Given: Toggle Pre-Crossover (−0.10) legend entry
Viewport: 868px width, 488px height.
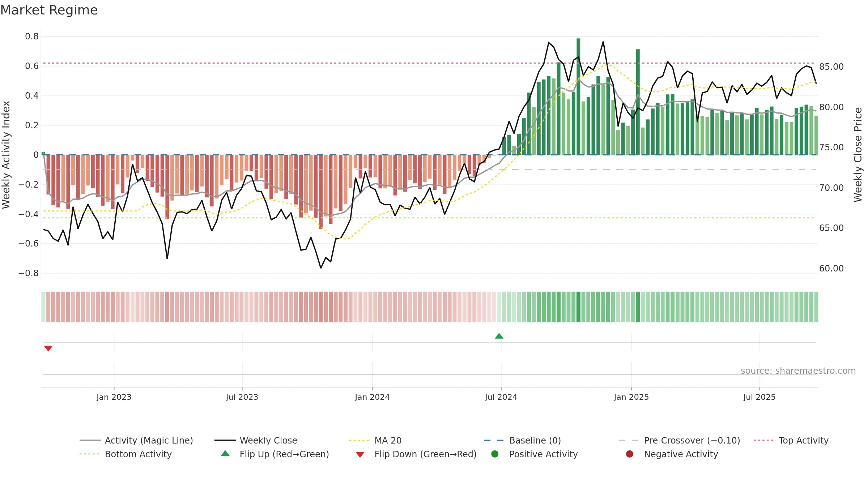Looking at the screenshot, I should click(680, 440).
